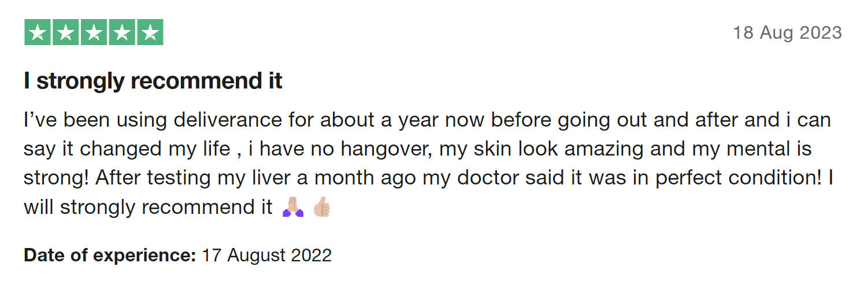Click the praying hands emoji
The image size is (868, 281).
[292, 207]
